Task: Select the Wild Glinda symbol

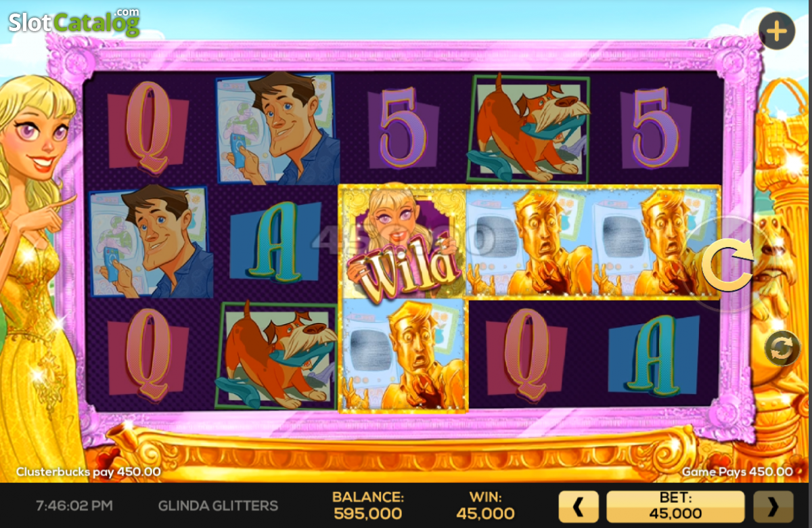Action: [401, 240]
